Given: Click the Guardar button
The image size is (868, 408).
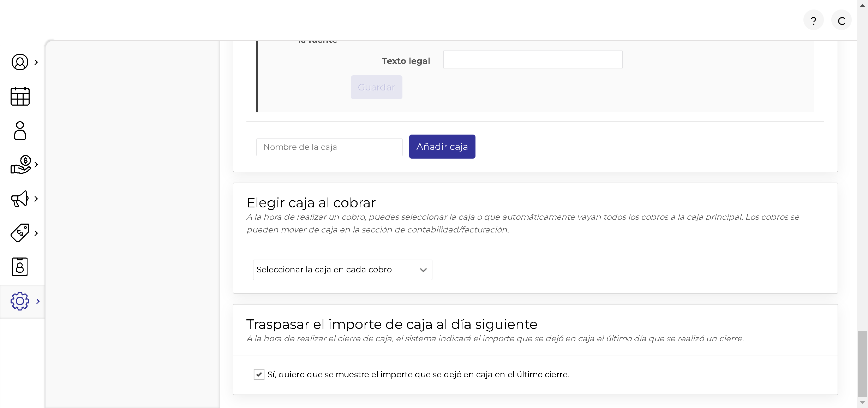Looking at the screenshot, I should coord(376,87).
